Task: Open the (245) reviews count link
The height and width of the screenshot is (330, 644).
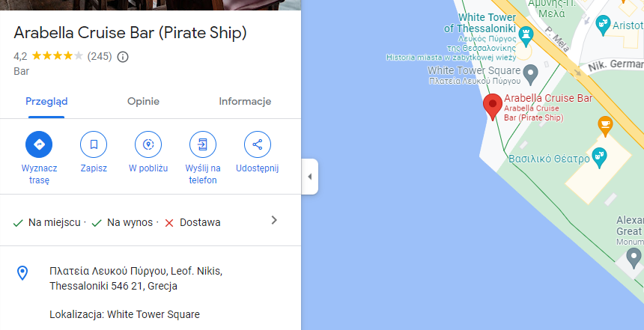Action: point(100,56)
